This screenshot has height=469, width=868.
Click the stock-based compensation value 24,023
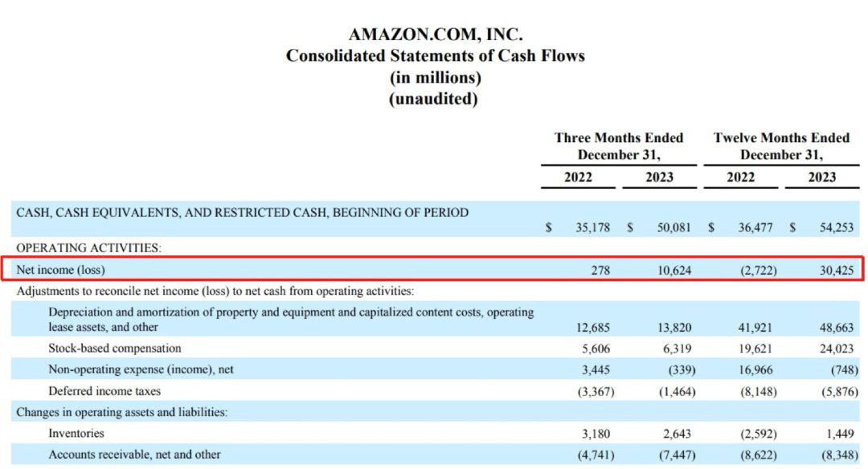click(837, 349)
